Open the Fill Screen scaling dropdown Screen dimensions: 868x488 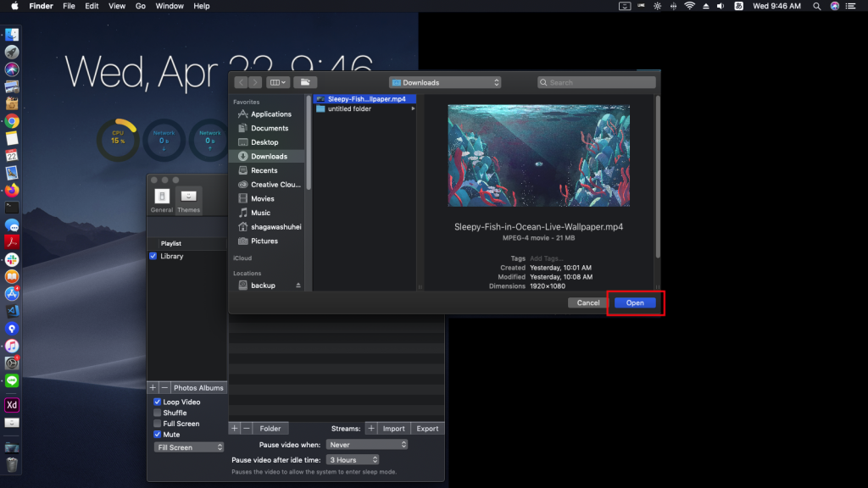click(189, 447)
